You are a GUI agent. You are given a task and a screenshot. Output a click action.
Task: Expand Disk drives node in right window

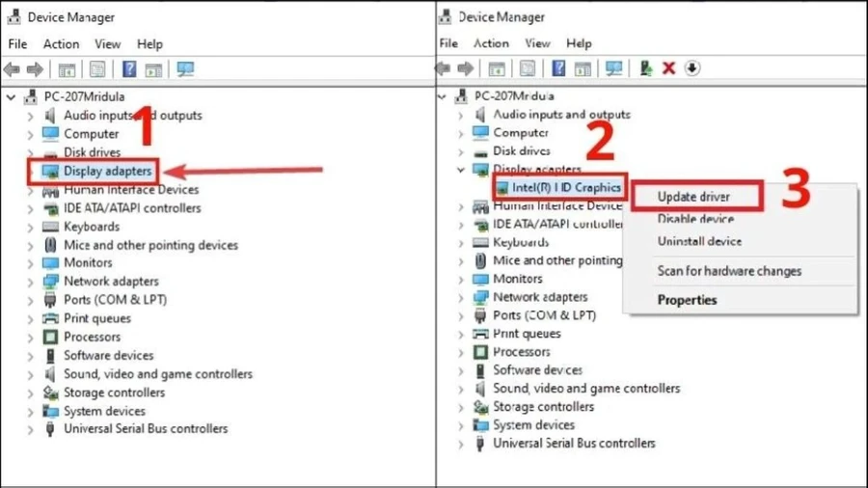click(x=461, y=151)
